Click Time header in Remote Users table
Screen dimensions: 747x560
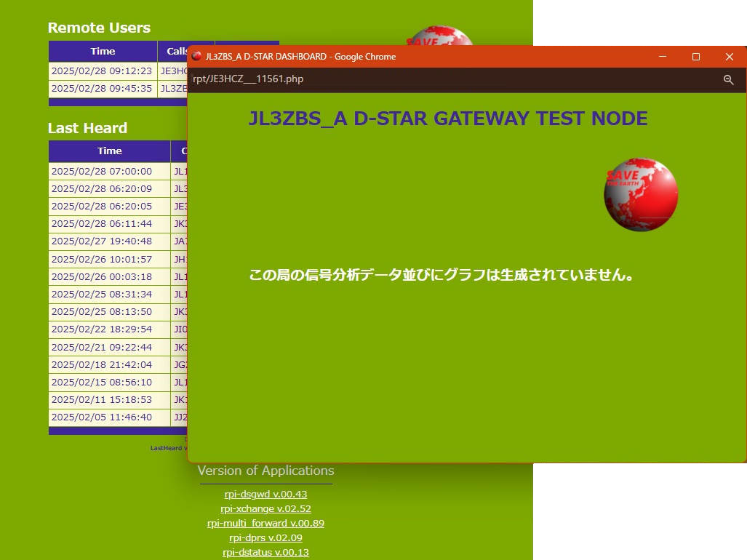[x=103, y=52]
